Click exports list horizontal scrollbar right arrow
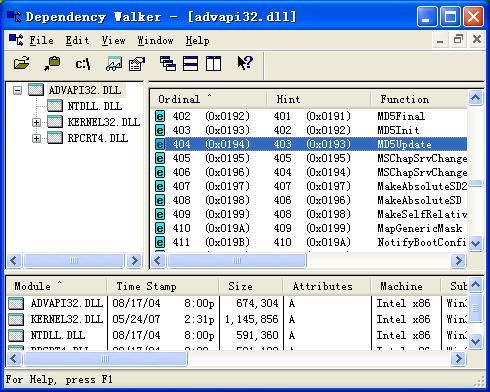Screen dimensions: 490x392 458,260
